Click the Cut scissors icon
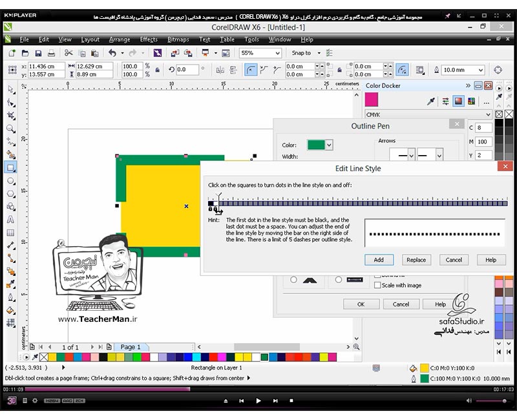Screen dimensions: 517x420 point(69,53)
